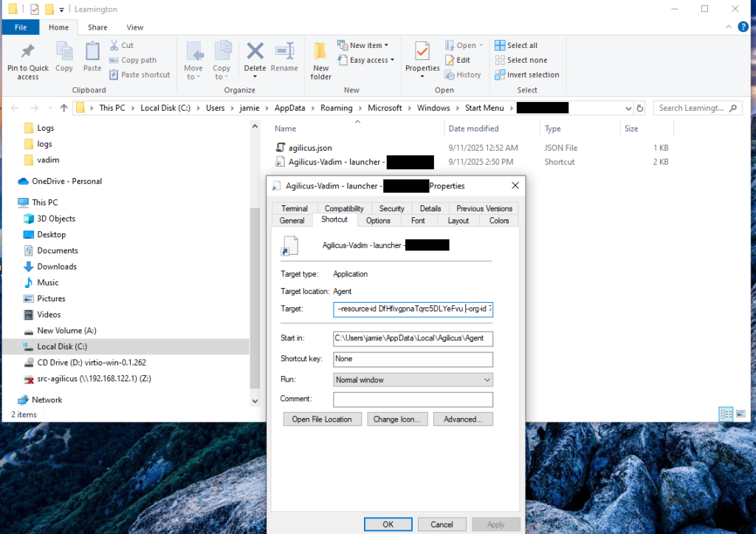Image resolution: width=756 pixels, height=534 pixels.
Task: Click Edit in the Open group
Action: 458,61
